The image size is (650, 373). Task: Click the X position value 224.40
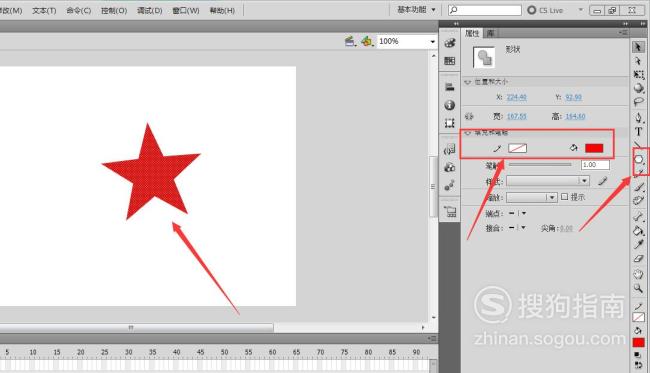tap(517, 97)
